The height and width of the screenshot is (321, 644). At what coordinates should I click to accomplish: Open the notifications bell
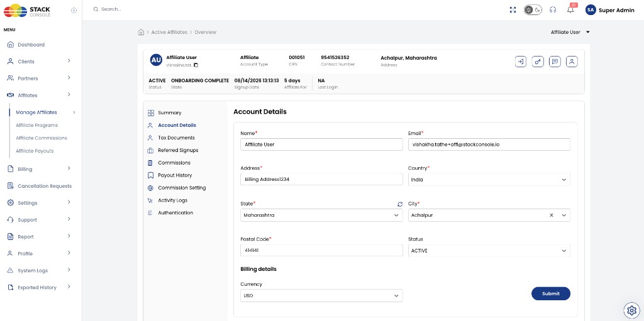[570, 10]
